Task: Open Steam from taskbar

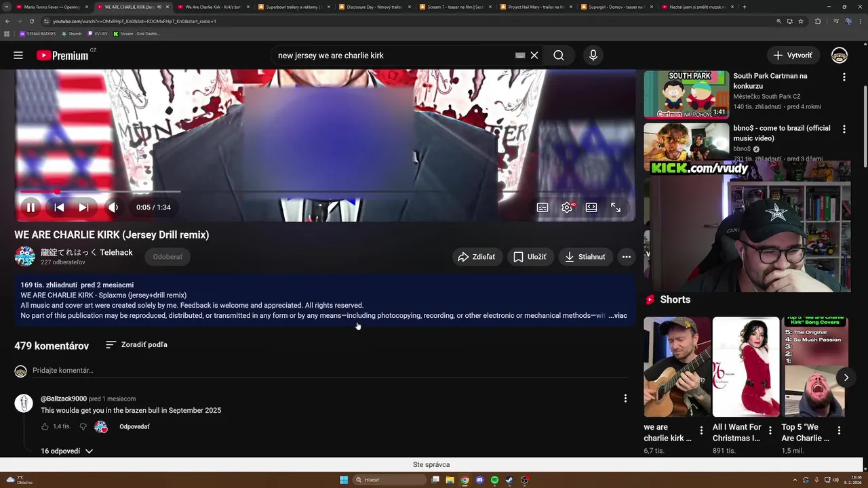Action: [x=509, y=480]
